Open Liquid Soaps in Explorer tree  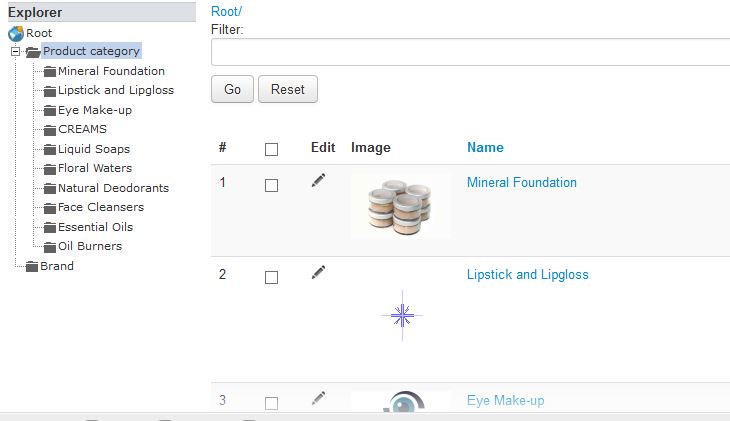pos(94,149)
